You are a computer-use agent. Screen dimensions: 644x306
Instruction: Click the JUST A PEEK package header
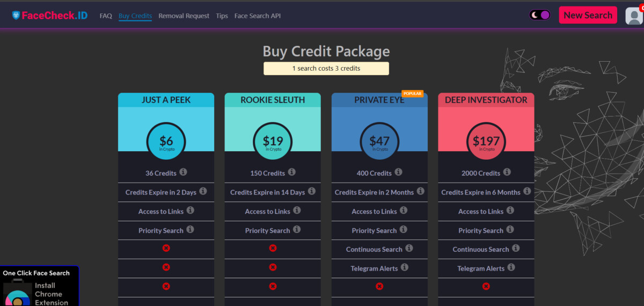(x=166, y=100)
